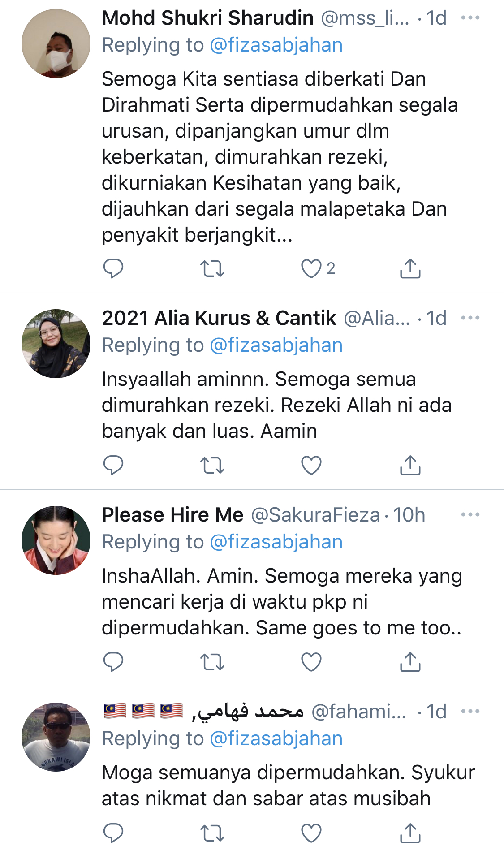Viewport: 504px width, 846px height.
Task: Reply to Alia Kurus & Cantik's tweet
Action: (x=113, y=465)
